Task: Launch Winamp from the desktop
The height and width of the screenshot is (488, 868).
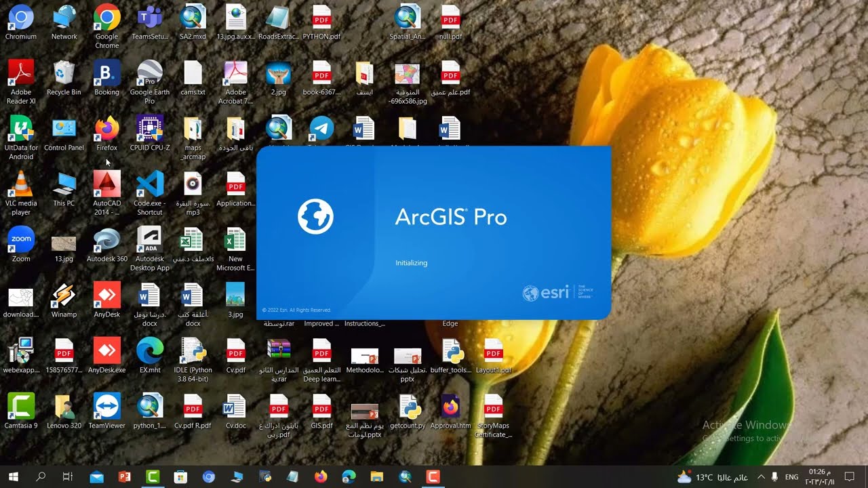Action: coord(64,300)
